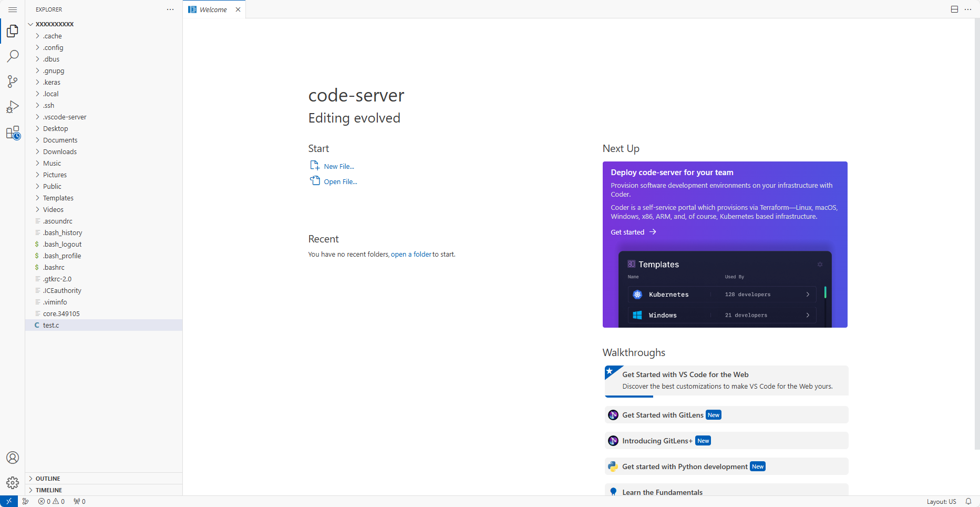Open the .viminfo file
Image resolution: width=980 pixels, height=507 pixels.
click(104, 302)
